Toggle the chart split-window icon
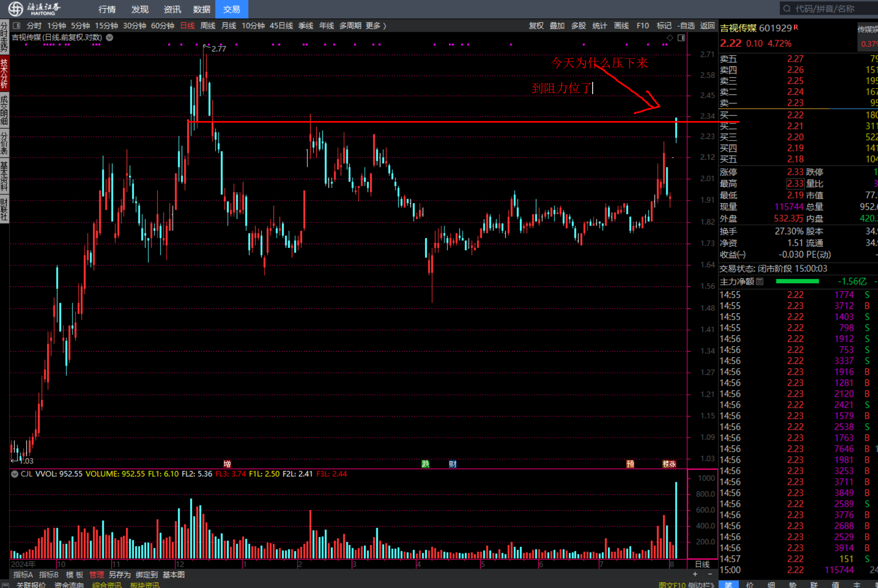Image resolution: width=878 pixels, height=588 pixels. (x=681, y=38)
